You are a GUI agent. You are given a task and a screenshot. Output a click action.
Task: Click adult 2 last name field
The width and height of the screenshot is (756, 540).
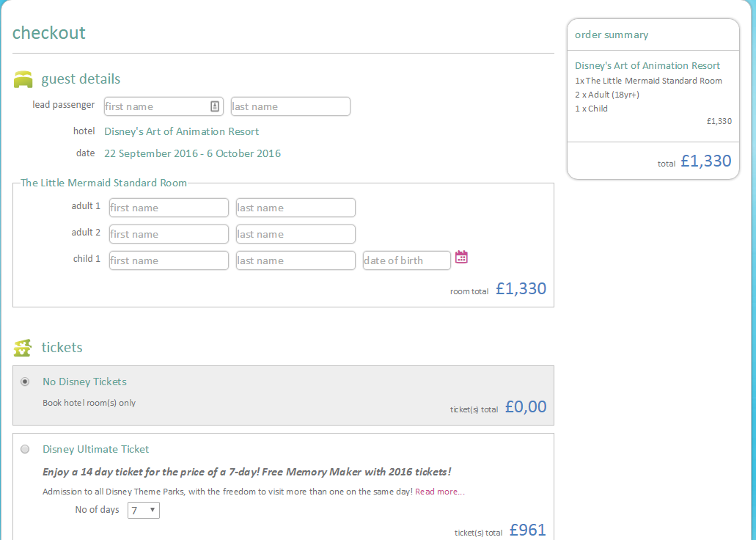296,234
